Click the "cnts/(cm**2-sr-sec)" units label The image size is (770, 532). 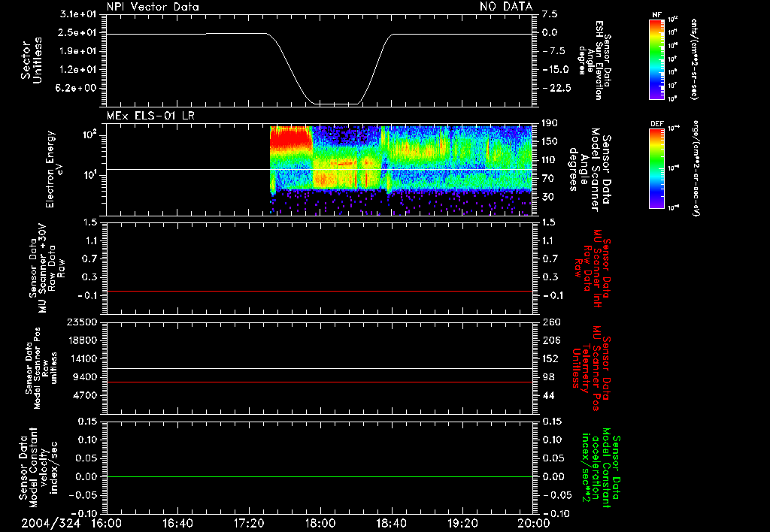(x=694, y=59)
